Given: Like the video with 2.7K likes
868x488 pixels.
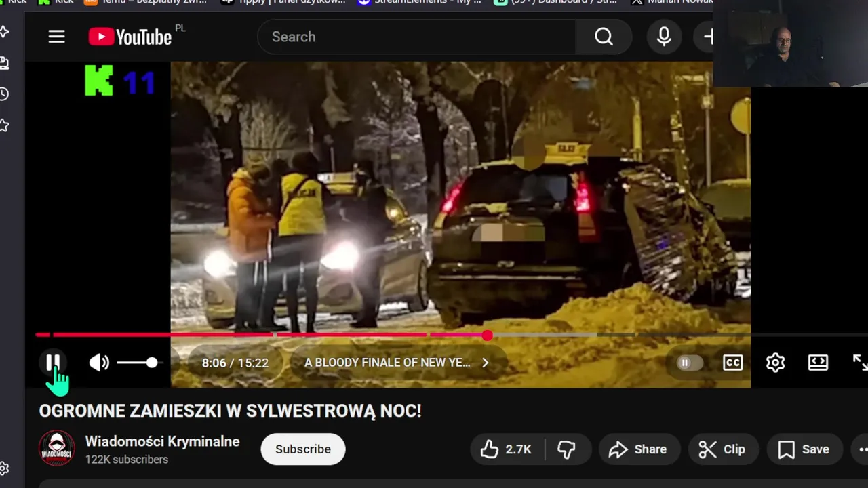Looking at the screenshot, I should pyautogui.click(x=507, y=449).
